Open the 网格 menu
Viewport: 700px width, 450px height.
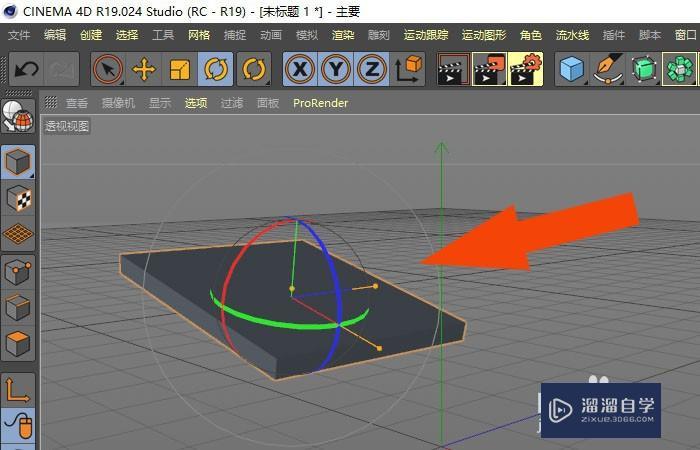[x=199, y=35]
